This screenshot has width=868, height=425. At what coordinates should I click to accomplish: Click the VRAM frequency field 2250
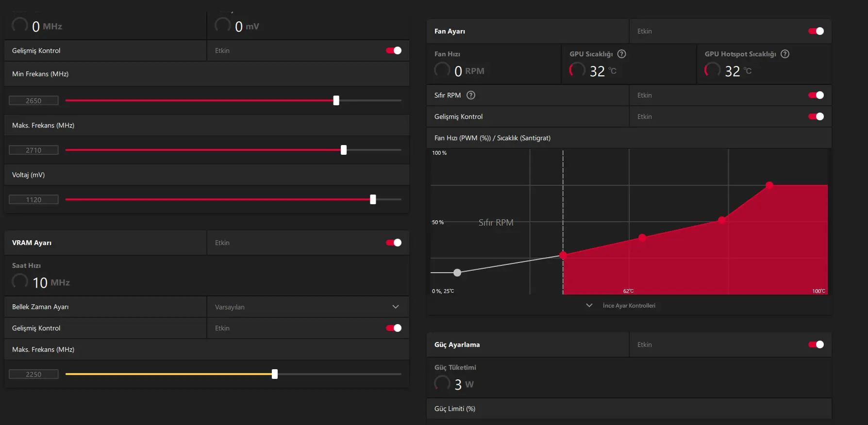pos(33,374)
